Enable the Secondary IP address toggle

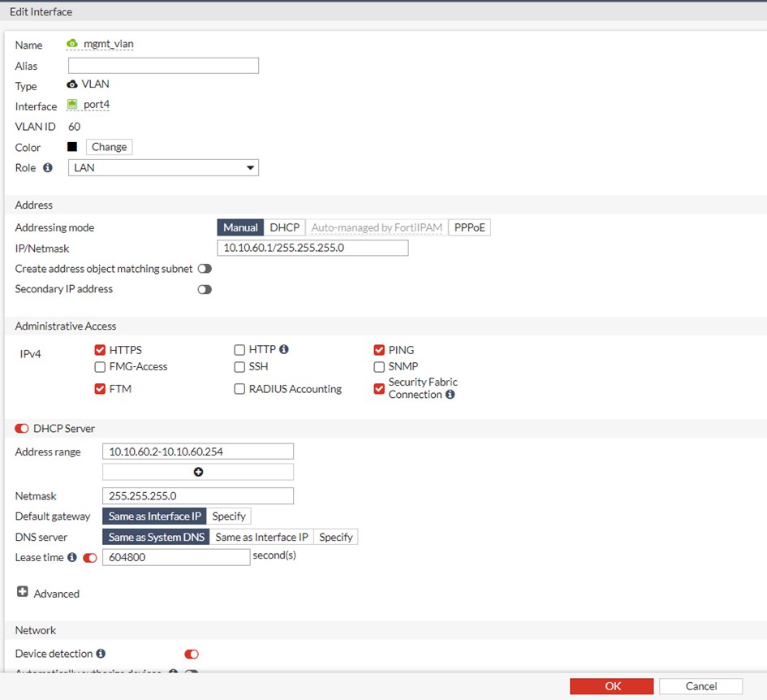point(204,288)
